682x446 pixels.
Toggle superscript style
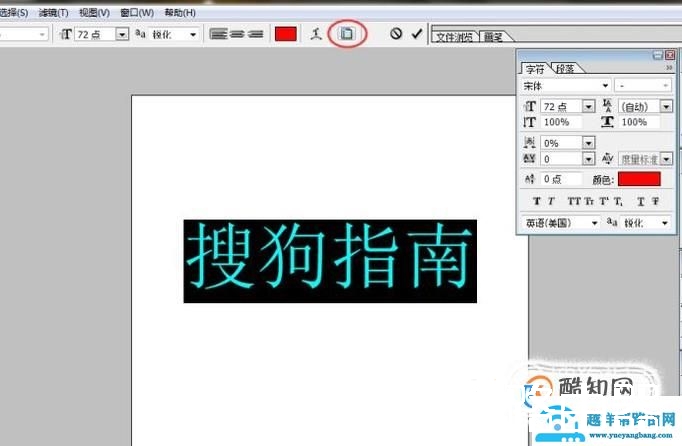[x=604, y=201]
